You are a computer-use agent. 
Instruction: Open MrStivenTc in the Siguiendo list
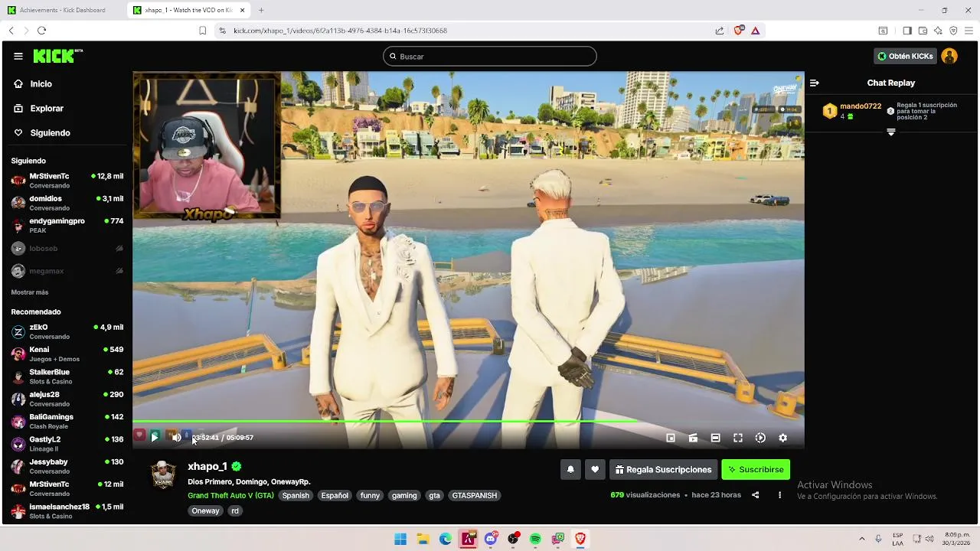(x=67, y=181)
